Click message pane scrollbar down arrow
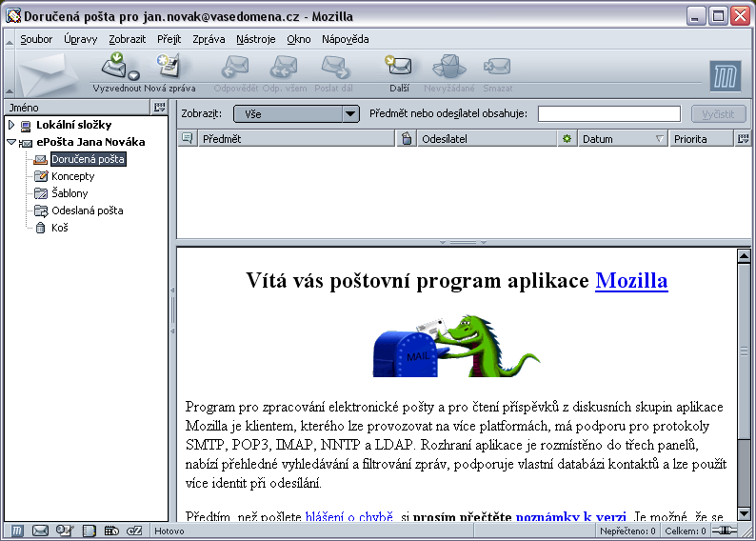This screenshot has width=756, height=541. point(744,513)
